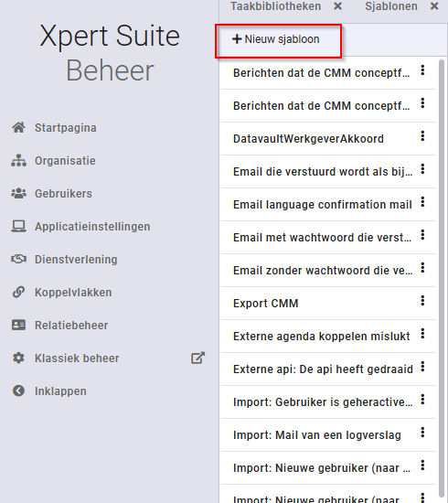Click the Relatiebeheer contact card icon

18,325
